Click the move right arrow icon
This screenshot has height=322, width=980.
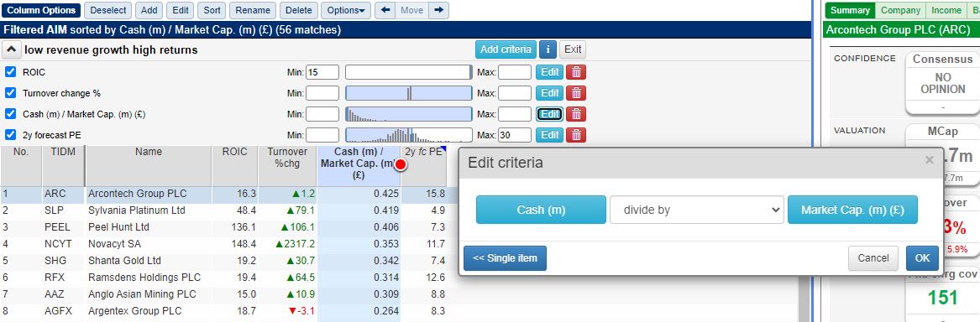tap(439, 10)
